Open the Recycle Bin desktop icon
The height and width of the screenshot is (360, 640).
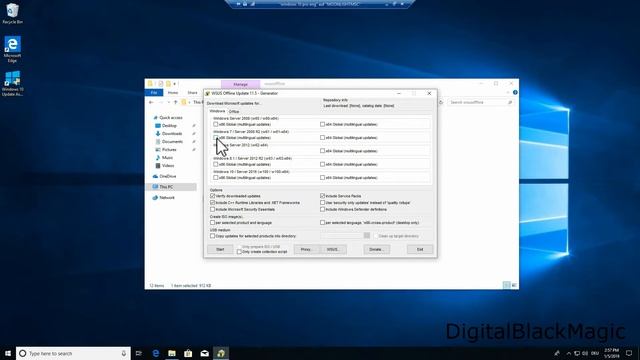point(12,13)
